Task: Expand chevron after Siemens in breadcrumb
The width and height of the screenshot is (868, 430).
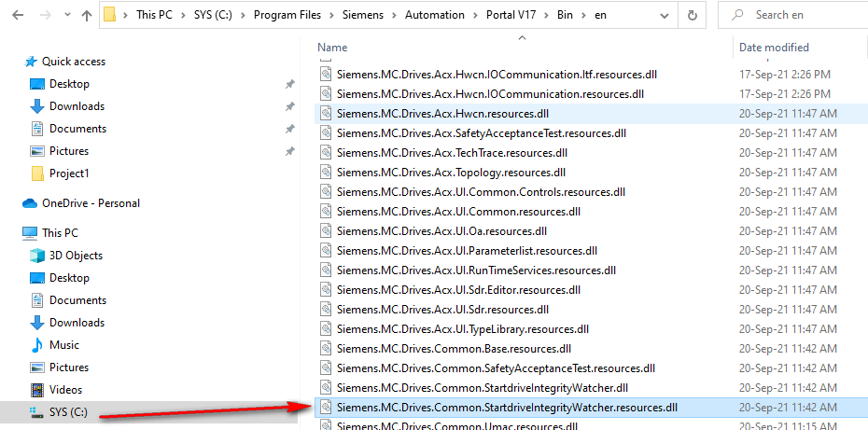Action: pyautogui.click(x=394, y=16)
